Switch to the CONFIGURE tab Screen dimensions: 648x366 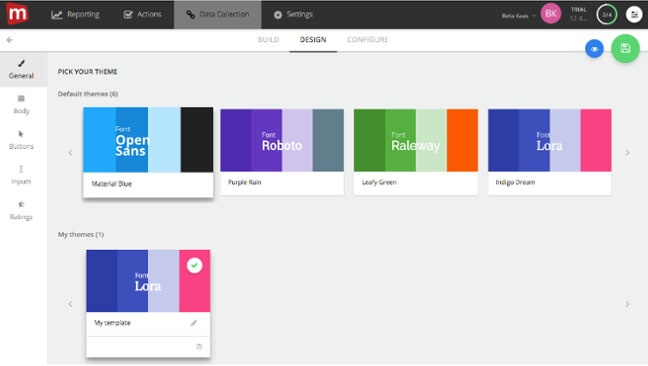coord(367,40)
